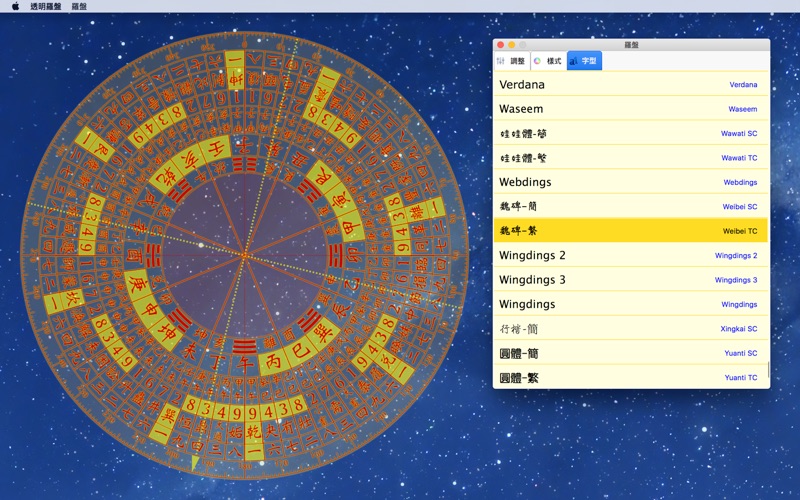Switch to the 字型 font tab
Viewport: 800px width, 500px height.
(585, 61)
